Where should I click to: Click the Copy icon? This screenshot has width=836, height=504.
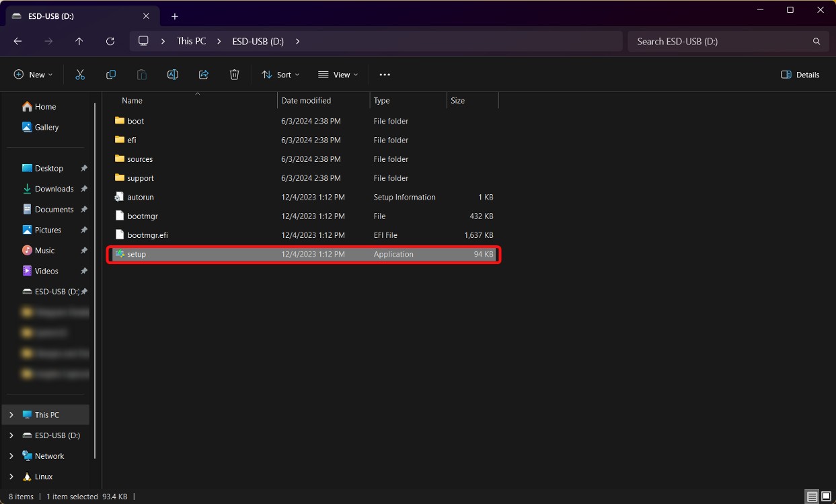click(x=111, y=75)
